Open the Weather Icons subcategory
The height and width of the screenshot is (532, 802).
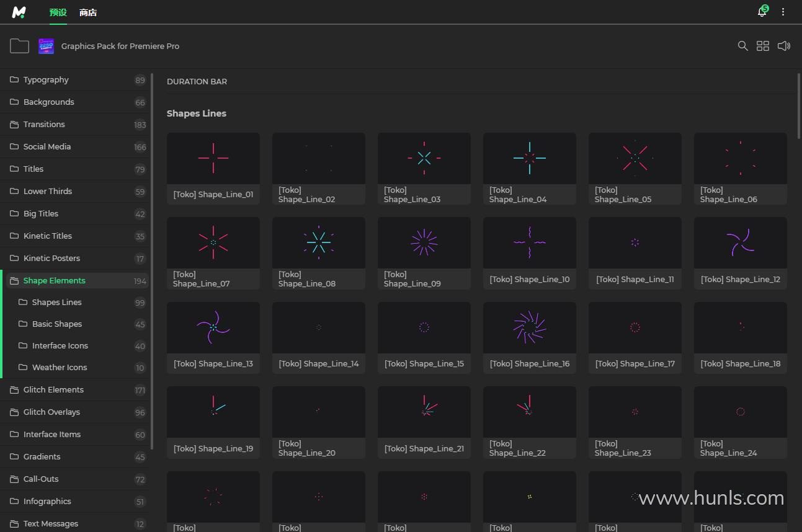coord(60,367)
